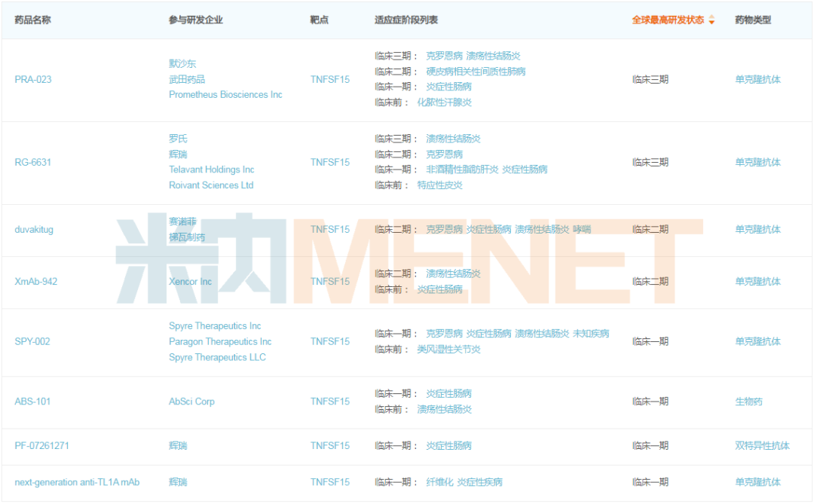The width and height of the screenshot is (814, 504).
Task: Click Paragon Therapeutics Inc company link
Action: [x=220, y=341]
